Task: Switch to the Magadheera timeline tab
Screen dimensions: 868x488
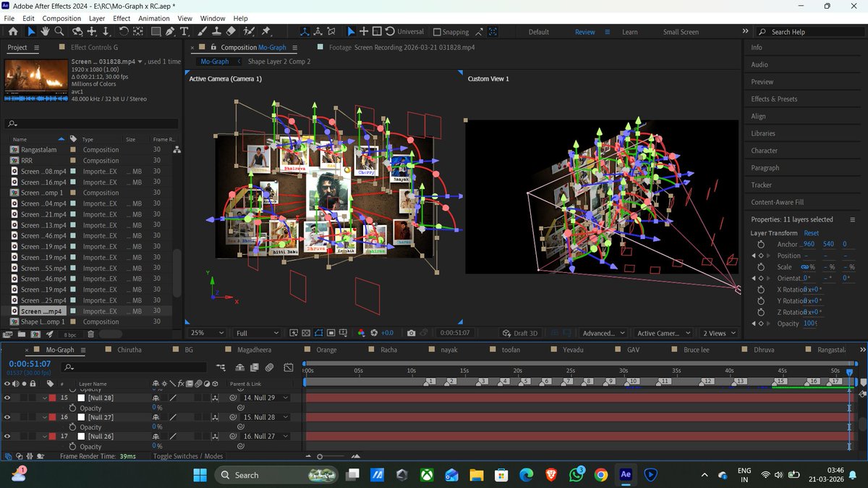Action: coord(254,350)
